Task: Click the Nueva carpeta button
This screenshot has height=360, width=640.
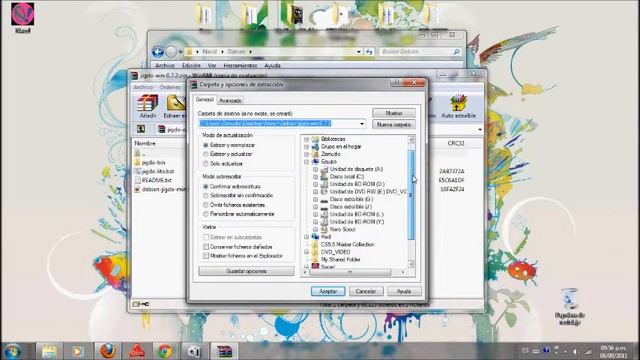Action: tap(394, 124)
